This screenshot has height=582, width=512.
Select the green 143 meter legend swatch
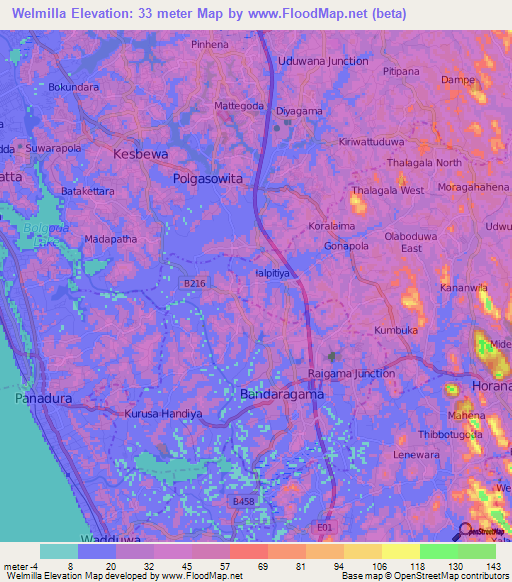(x=477, y=551)
